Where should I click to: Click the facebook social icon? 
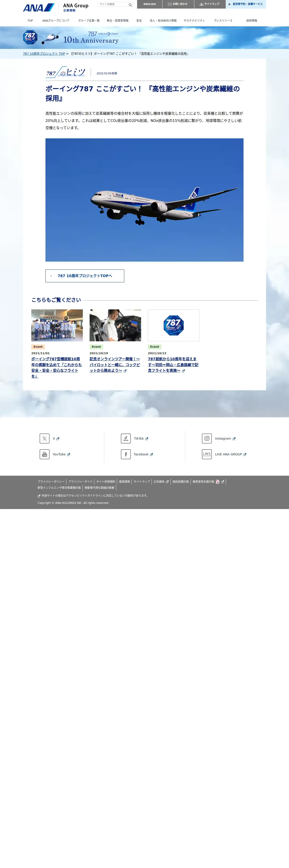coord(126,454)
